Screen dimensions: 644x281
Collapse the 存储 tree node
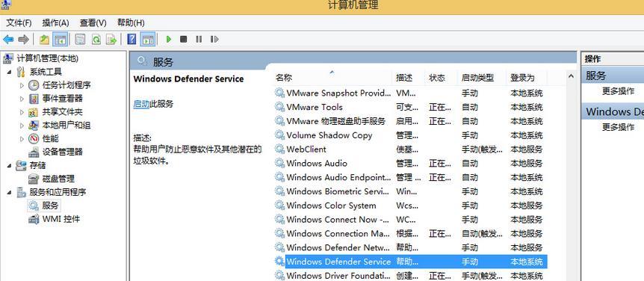click(10, 166)
